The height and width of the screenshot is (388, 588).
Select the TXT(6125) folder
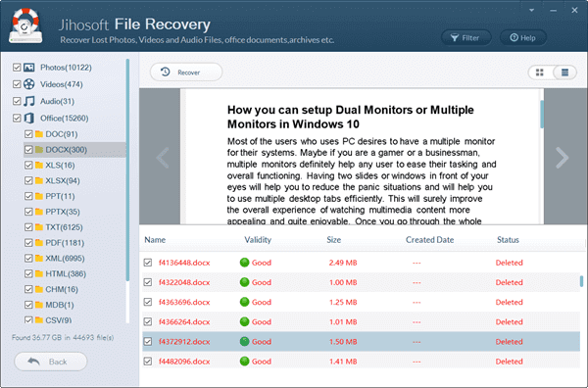(64, 227)
